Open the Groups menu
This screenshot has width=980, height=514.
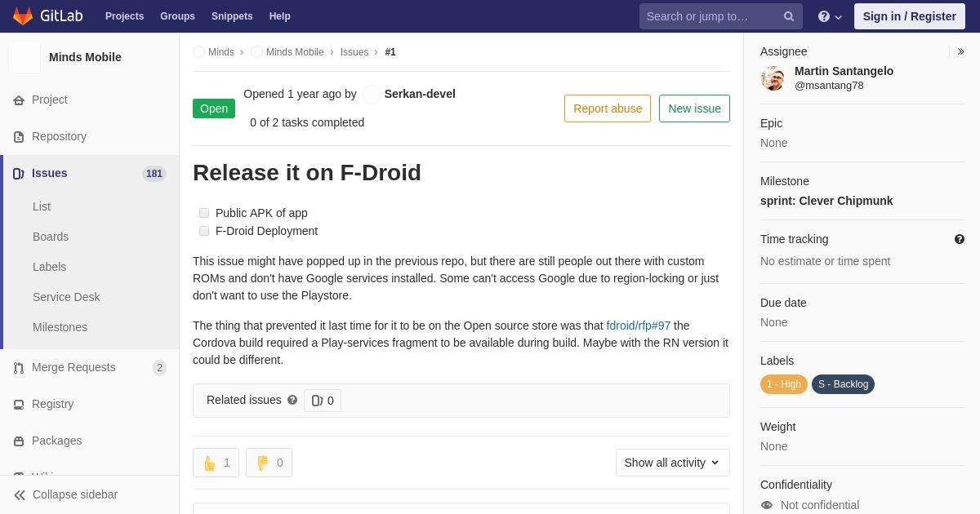pos(177,16)
